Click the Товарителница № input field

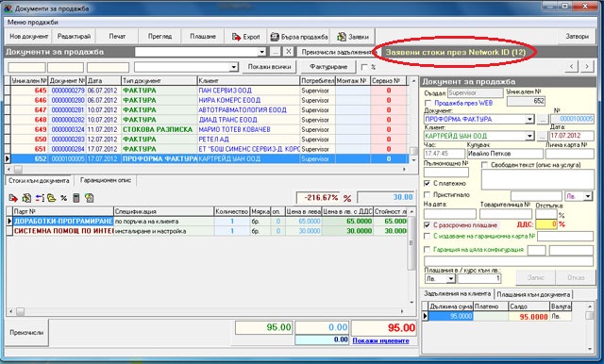pyautogui.click(x=506, y=214)
